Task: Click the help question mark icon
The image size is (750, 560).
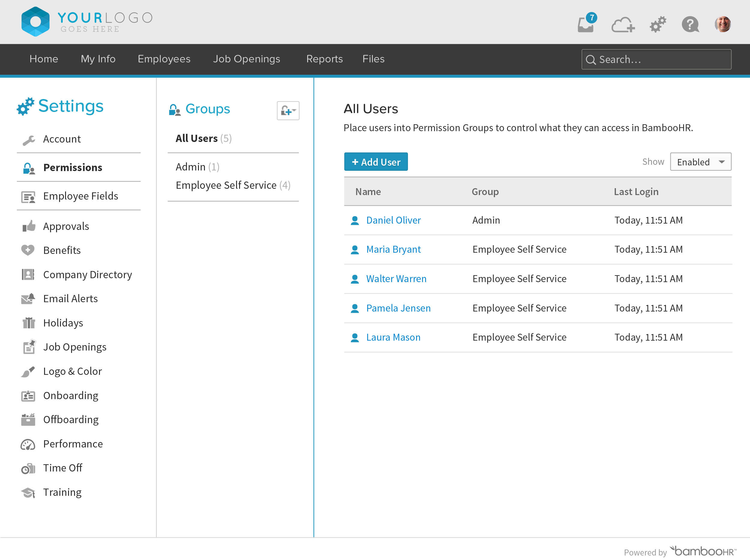Action: 690,24
